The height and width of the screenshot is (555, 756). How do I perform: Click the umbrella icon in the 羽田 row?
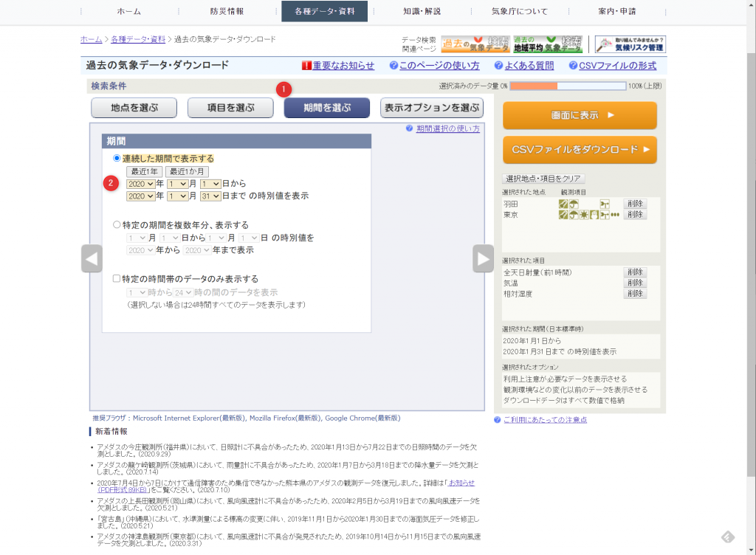[573, 204]
